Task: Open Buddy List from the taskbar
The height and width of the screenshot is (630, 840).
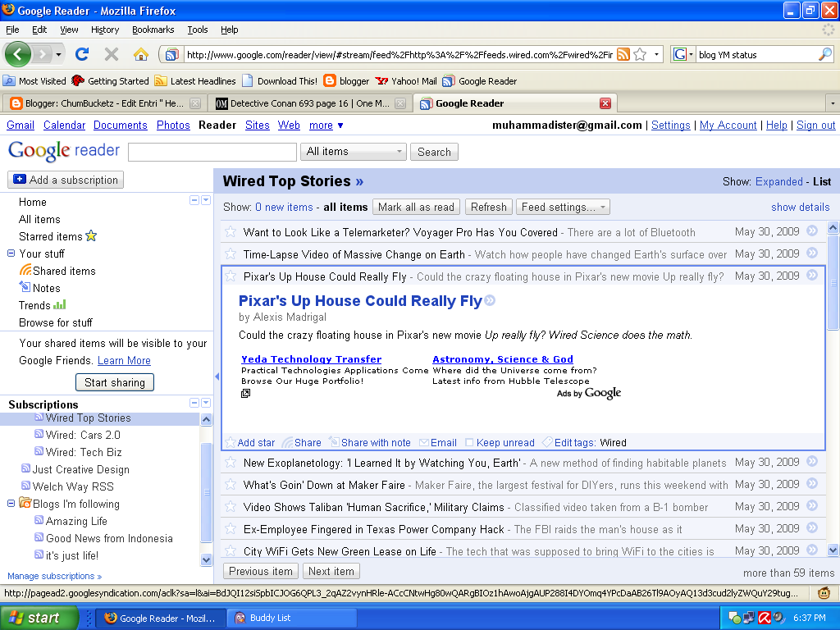Action: pyautogui.click(x=292, y=618)
